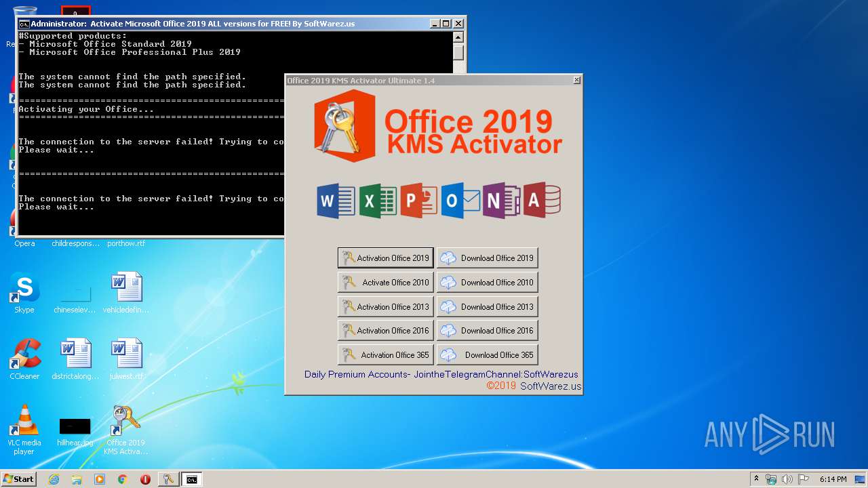Image resolution: width=868 pixels, height=488 pixels.
Task: Select the districtalong document on desktop
Action: click(x=75, y=359)
